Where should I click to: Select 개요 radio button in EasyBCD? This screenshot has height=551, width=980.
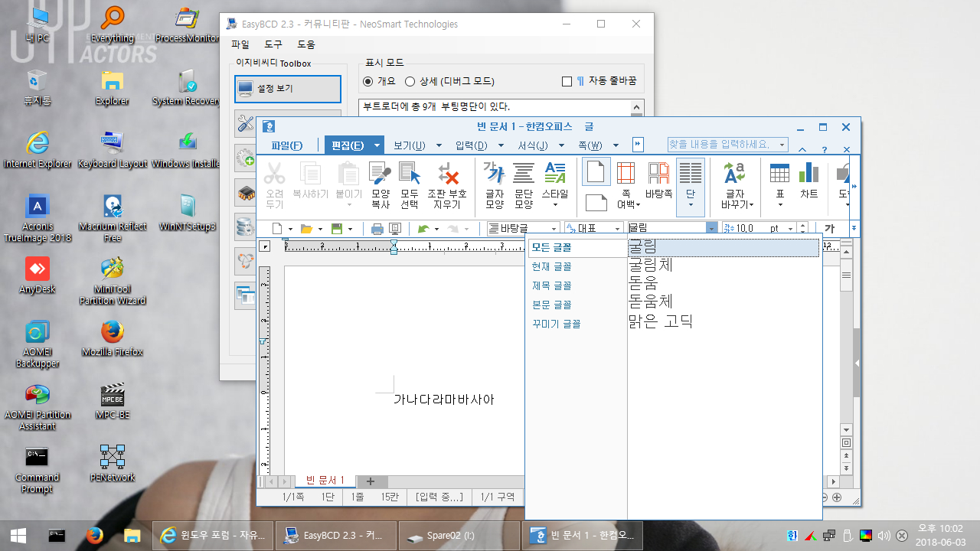(368, 81)
